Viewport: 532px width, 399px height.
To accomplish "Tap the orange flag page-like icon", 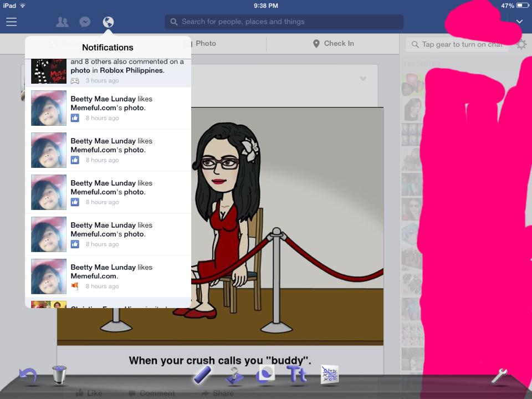I will click(x=75, y=286).
